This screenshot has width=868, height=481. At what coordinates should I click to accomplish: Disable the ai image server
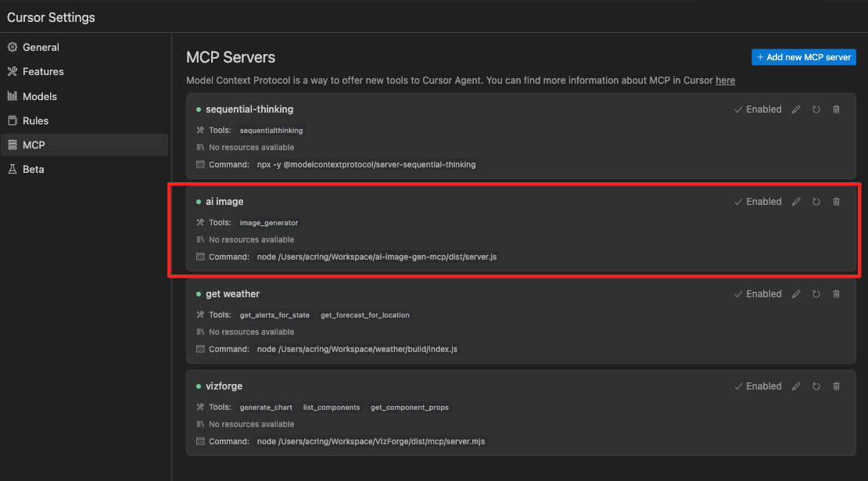(758, 202)
